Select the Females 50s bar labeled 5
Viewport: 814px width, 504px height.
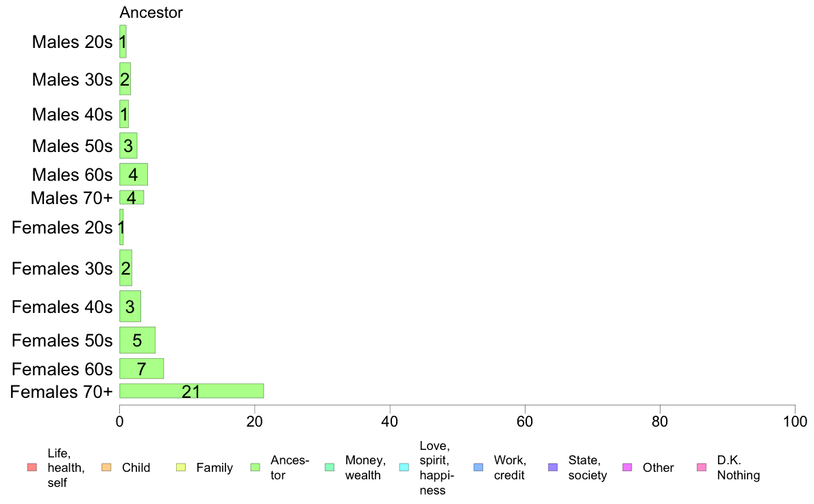click(x=138, y=340)
